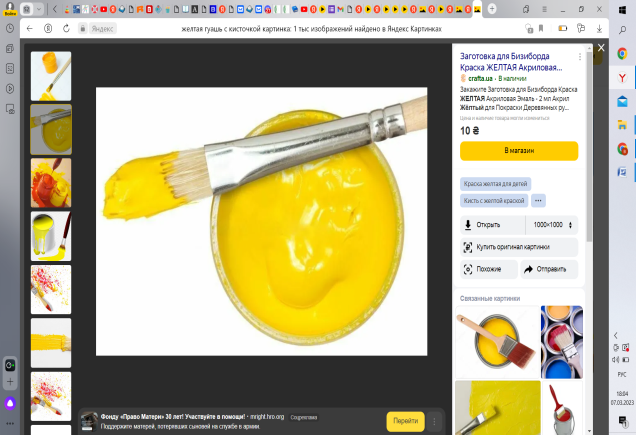Open Protect shield icon in address bar

pyautogui.click(x=529, y=28)
